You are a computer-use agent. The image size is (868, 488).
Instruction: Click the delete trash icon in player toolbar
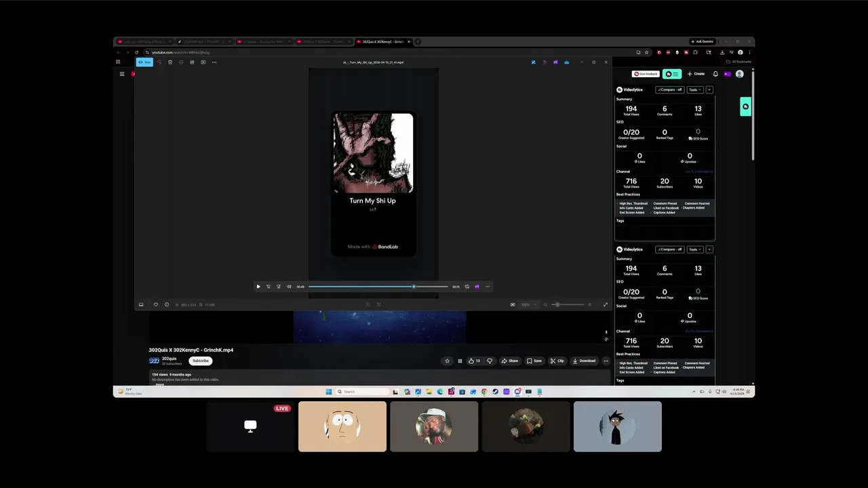click(170, 62)
